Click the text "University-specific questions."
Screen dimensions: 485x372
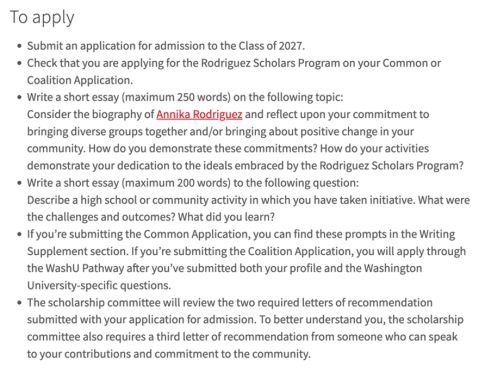[x=99, y=286]
